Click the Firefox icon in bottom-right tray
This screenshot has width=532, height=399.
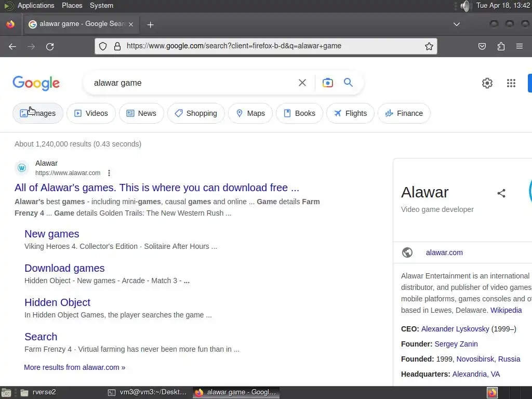point(492,393)
